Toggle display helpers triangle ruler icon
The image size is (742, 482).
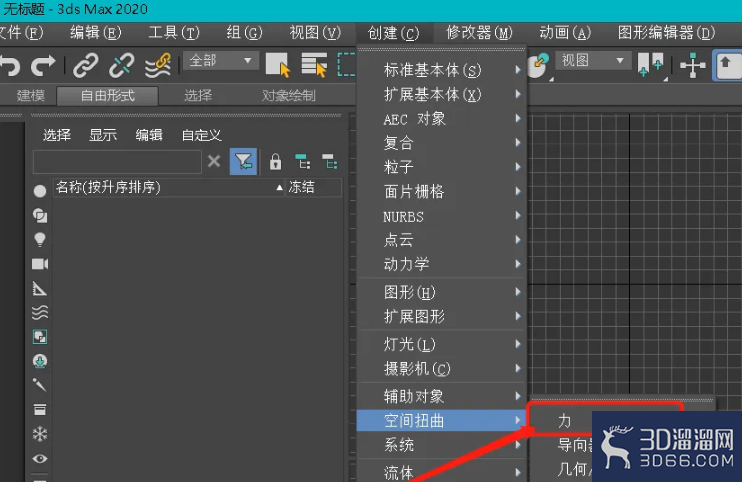pyautogui.click(x=40, y=289)
